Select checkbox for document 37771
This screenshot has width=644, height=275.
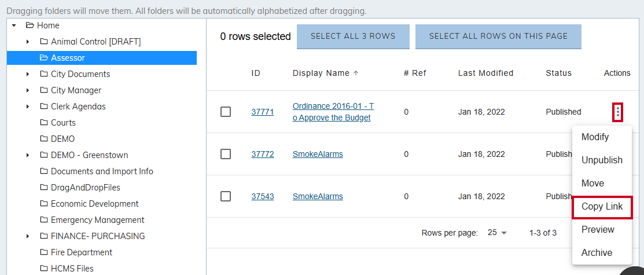point(226,112)
